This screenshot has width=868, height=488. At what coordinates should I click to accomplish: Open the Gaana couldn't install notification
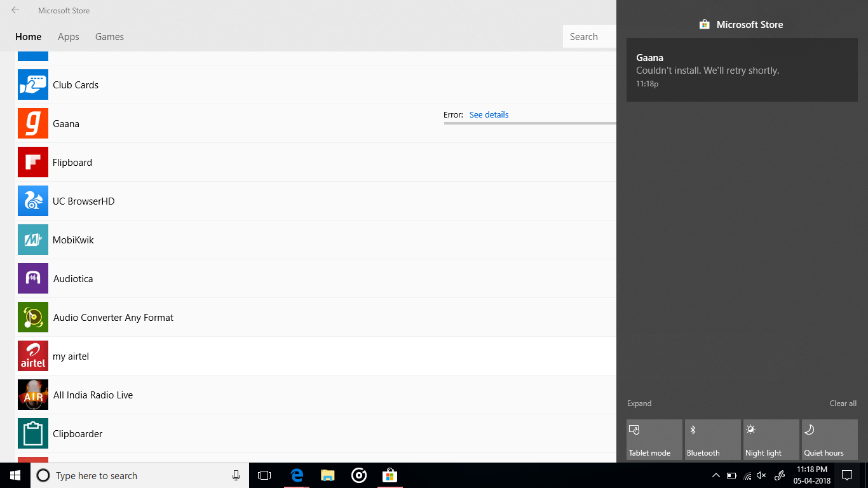click(742, 69)
